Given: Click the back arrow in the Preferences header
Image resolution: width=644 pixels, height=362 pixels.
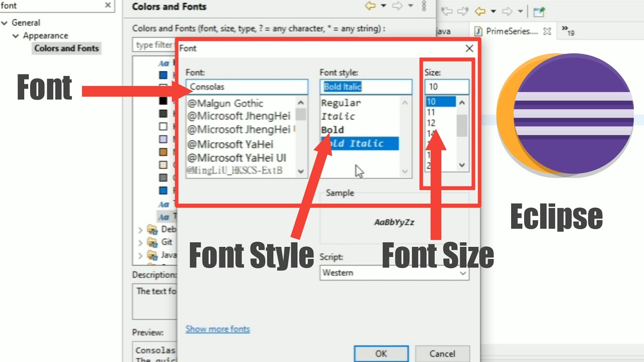Looking at the screenshot, I should (370, 6).
